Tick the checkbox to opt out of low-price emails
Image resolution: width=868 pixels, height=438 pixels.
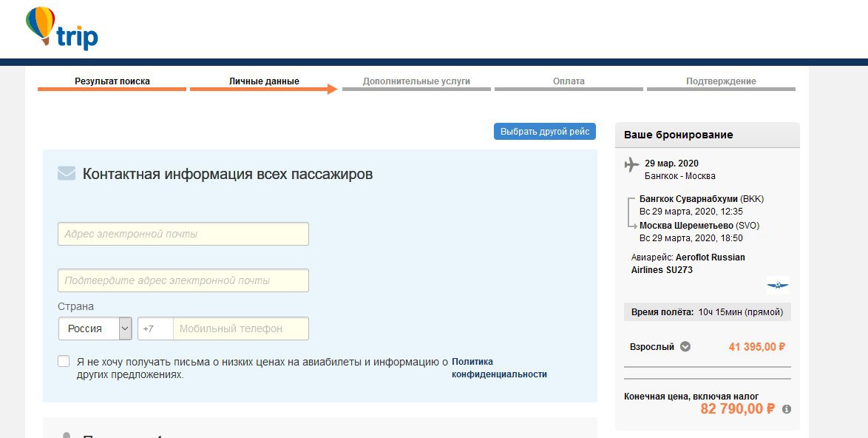pyautogui.click(x=64, y=362)
